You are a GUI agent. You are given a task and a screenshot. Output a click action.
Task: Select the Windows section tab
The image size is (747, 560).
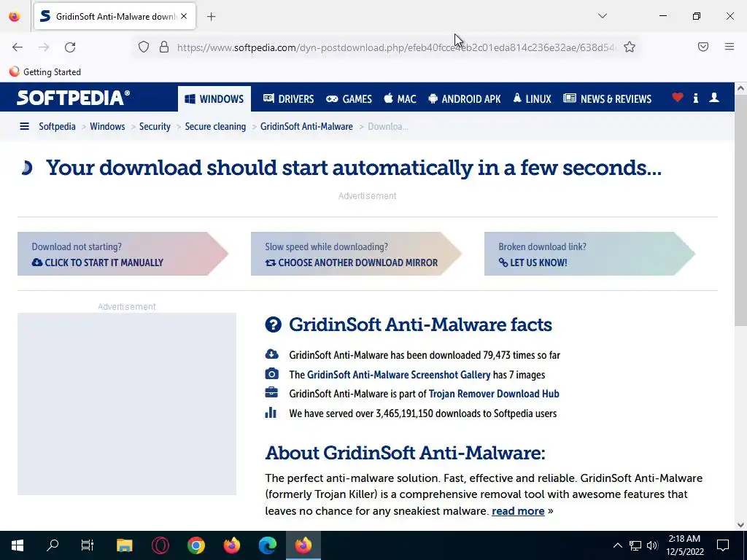pos(214,99)
